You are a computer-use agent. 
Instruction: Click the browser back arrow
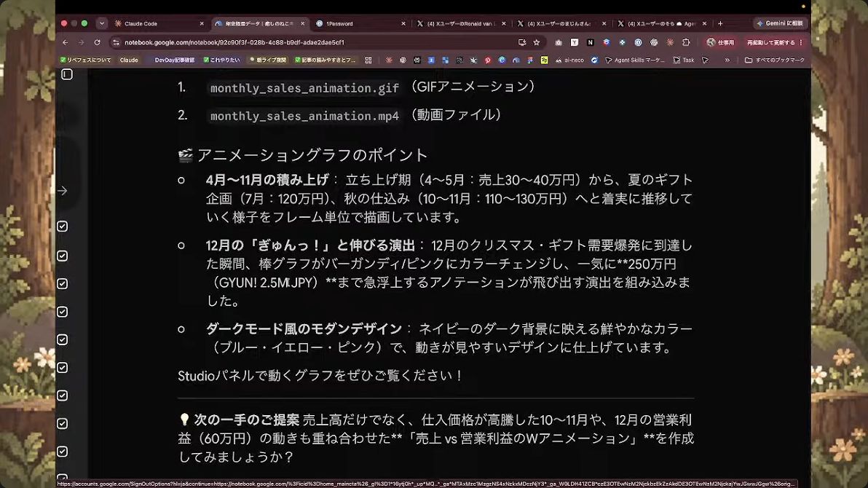point(66,42)
